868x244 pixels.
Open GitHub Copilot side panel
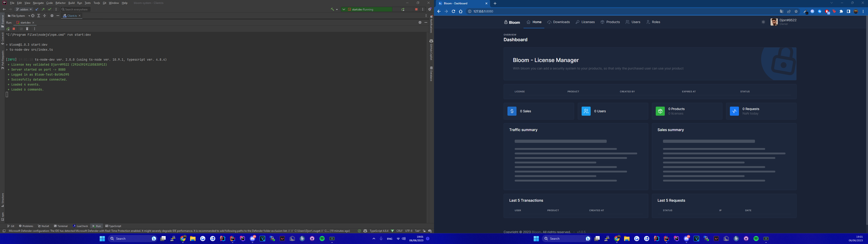tap(431, 50)
